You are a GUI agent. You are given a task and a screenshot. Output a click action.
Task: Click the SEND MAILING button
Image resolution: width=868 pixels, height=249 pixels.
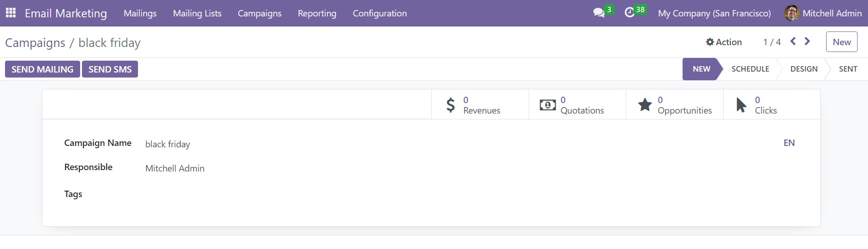42,69
